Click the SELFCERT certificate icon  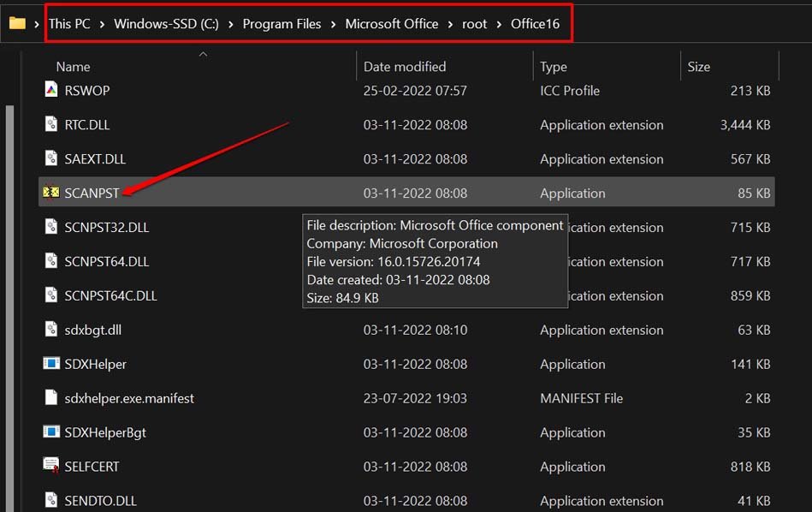pyautogui.click(x=51, y=467)
